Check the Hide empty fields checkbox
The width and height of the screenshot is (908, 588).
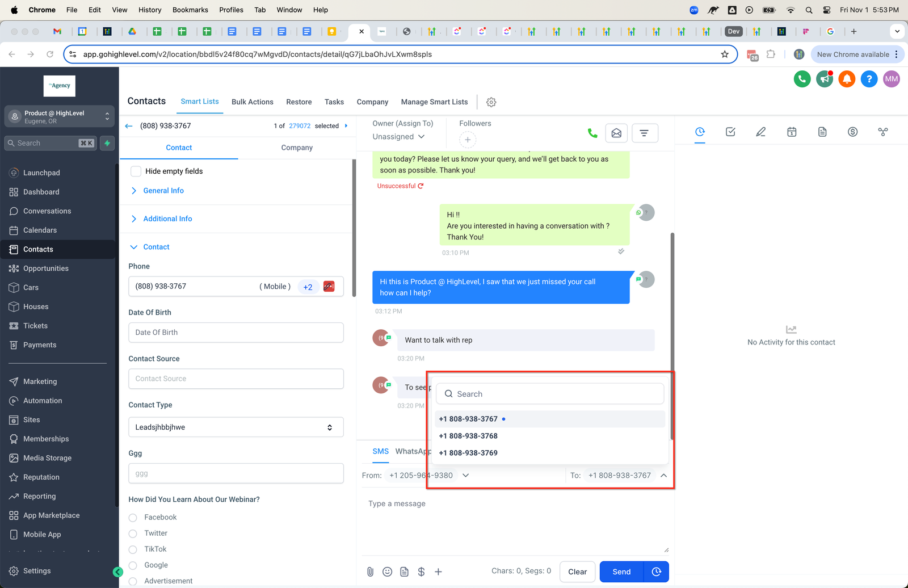click(x=136, y=171)
